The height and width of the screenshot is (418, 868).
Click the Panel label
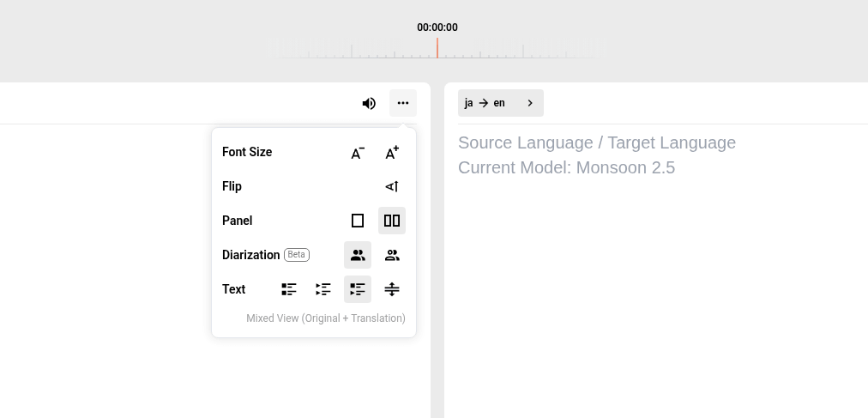[x=237, y=221]
